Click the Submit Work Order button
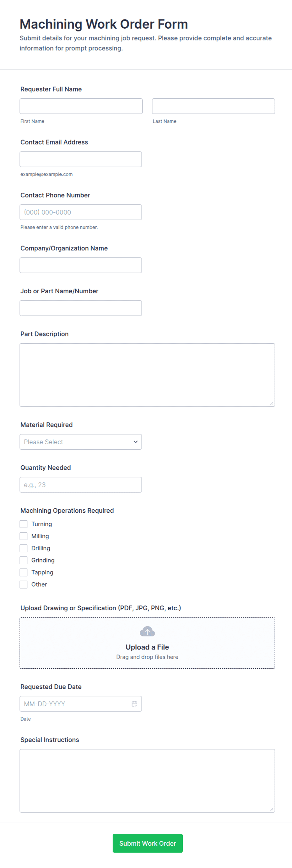The image size is (292, 868). 147,843
